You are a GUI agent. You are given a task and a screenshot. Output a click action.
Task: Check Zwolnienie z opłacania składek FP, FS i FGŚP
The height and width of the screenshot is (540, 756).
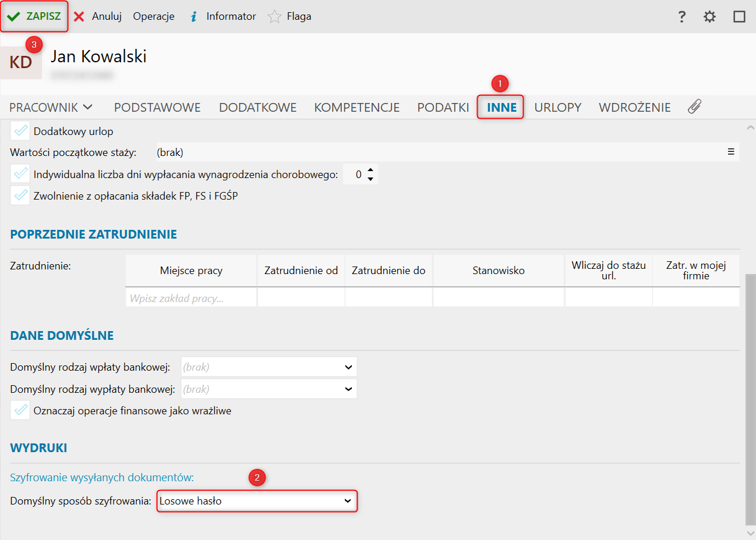20,196
